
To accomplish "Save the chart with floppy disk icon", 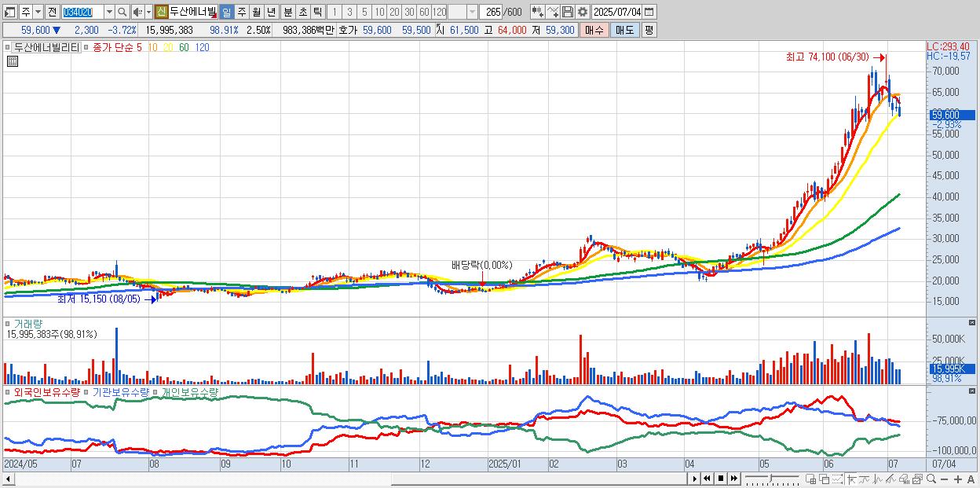I will 568,12.
